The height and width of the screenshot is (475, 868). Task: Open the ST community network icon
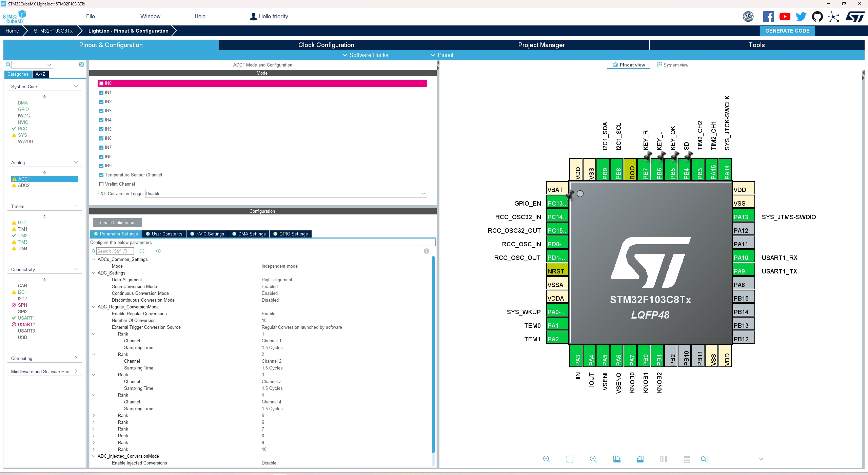(x=834, y=17)
